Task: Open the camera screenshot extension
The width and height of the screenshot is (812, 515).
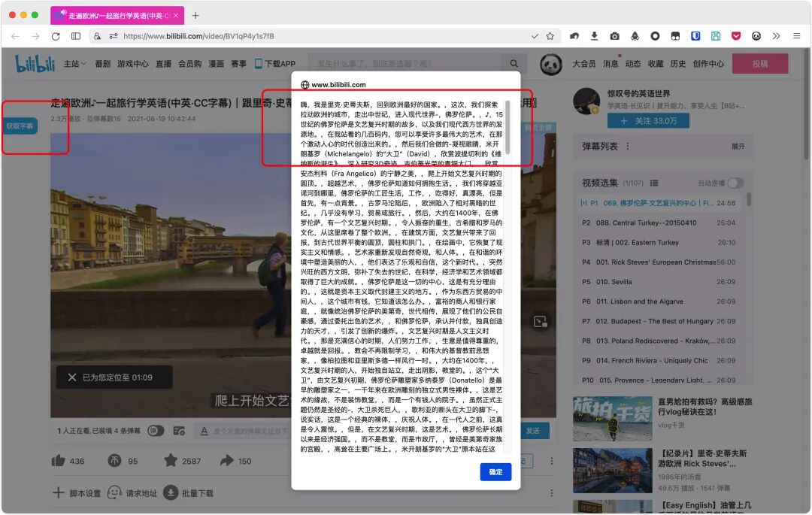Action: 614,36
